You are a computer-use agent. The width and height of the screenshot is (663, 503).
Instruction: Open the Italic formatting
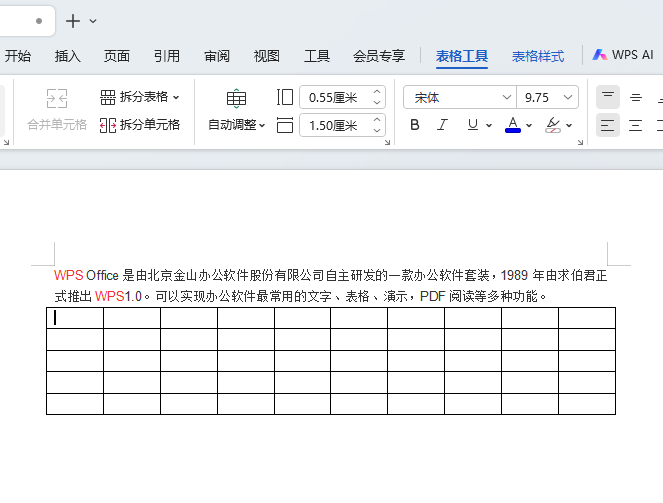tap(442, 125)
